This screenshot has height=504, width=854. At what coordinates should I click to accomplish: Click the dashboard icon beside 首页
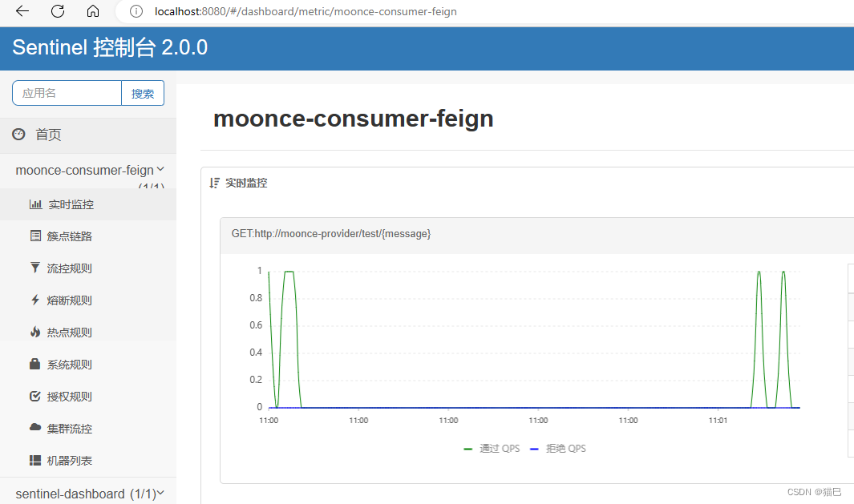click(x=19, y=135)
